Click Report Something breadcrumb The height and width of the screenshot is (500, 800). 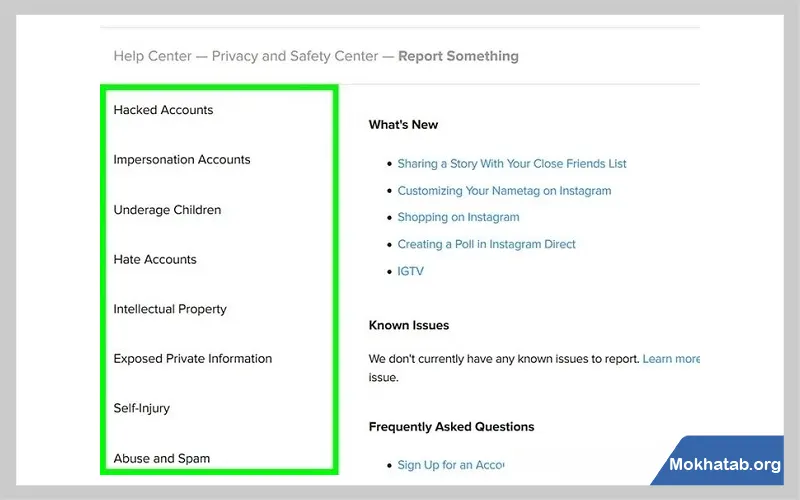click(x=458, y=56)
